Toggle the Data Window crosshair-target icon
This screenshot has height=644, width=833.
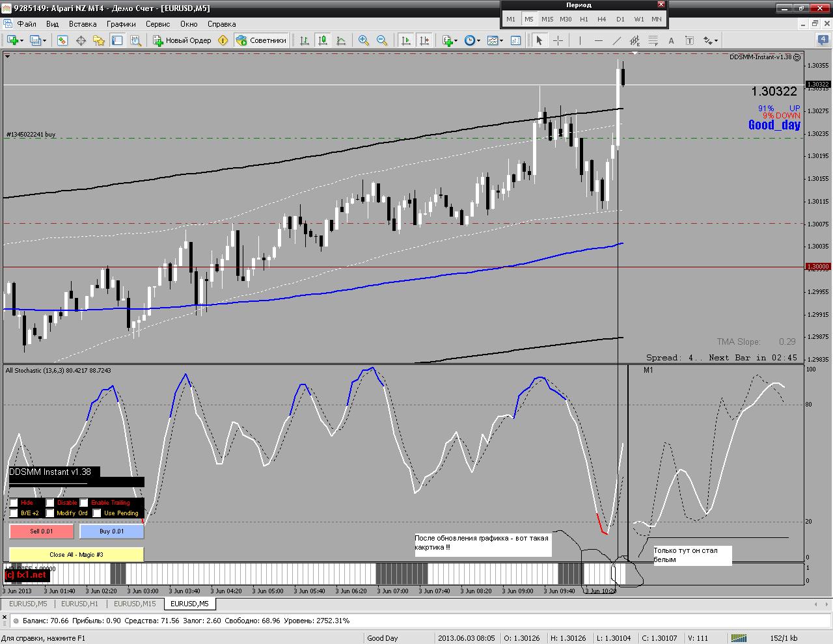tap(81, 40)
